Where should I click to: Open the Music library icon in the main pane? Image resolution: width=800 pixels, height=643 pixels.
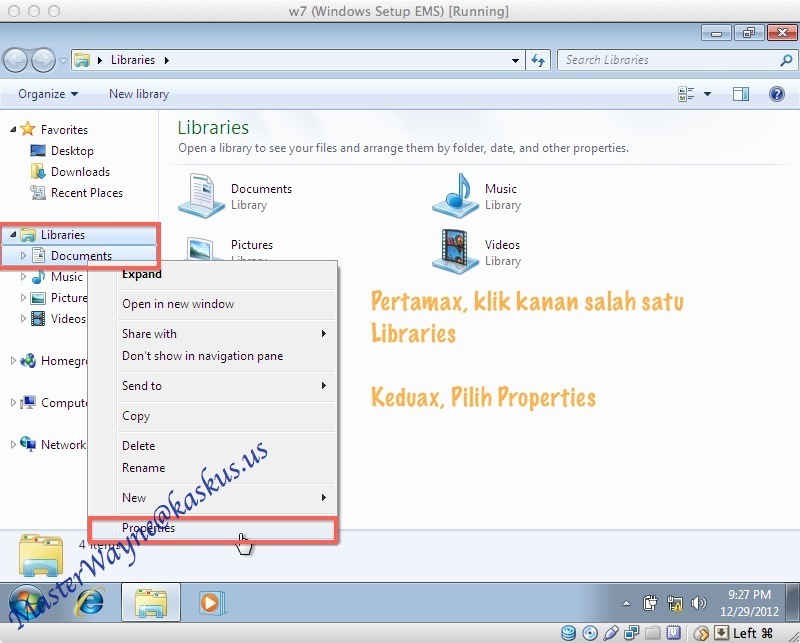455,196
